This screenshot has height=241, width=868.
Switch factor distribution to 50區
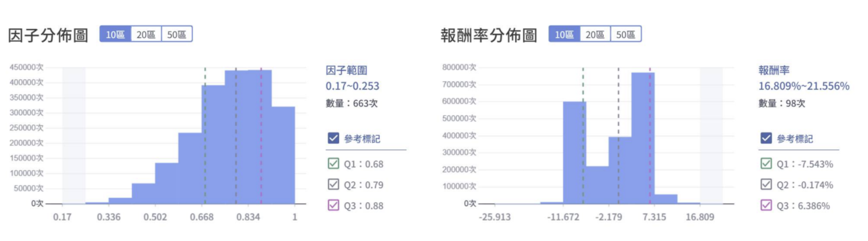pos(177,34)
